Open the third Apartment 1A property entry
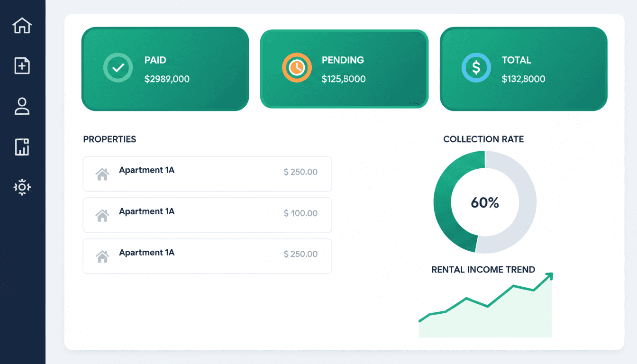Screen dimensions: 637x364 (207, 256)
